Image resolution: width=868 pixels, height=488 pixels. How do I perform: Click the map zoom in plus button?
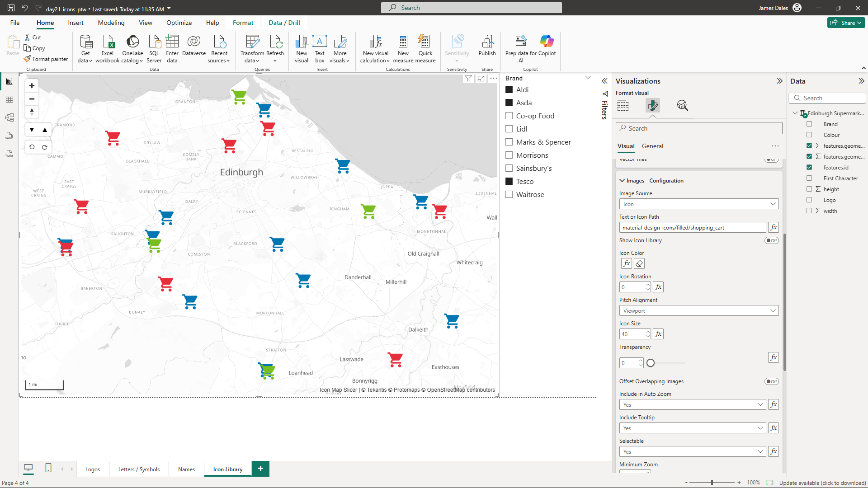coord(32,86)
